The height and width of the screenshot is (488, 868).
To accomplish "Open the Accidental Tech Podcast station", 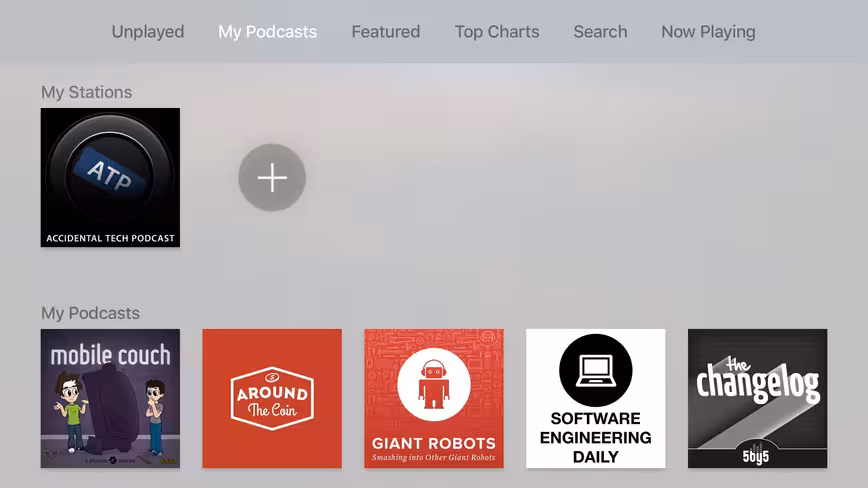I will click(110, 178).
